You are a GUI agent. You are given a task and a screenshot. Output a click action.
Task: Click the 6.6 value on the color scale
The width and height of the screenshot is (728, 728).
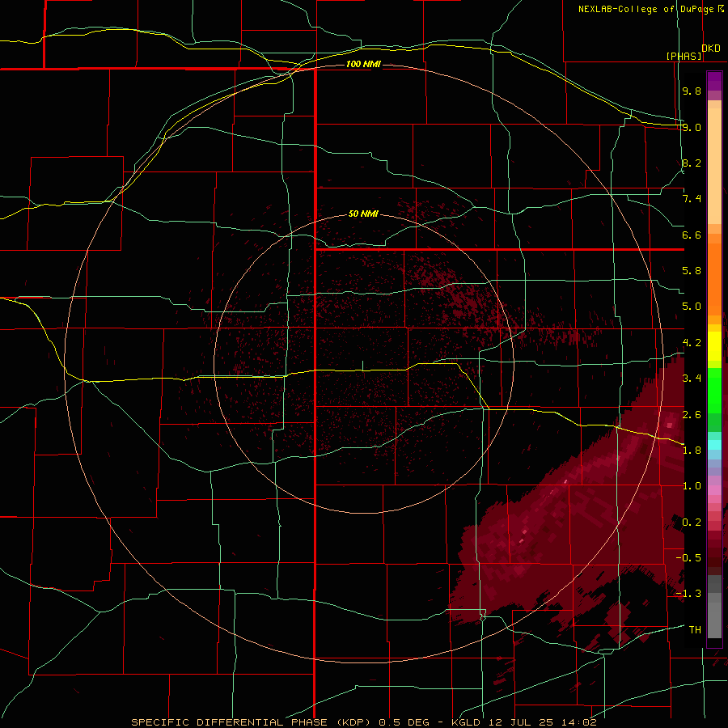(692, 235)
